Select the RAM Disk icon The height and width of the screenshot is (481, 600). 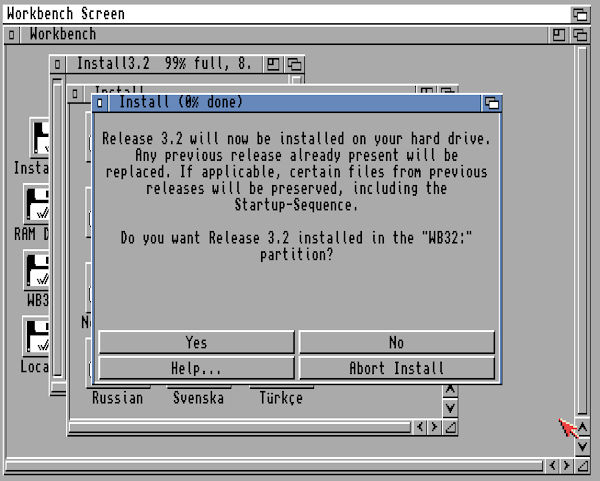tap(38, 205)
